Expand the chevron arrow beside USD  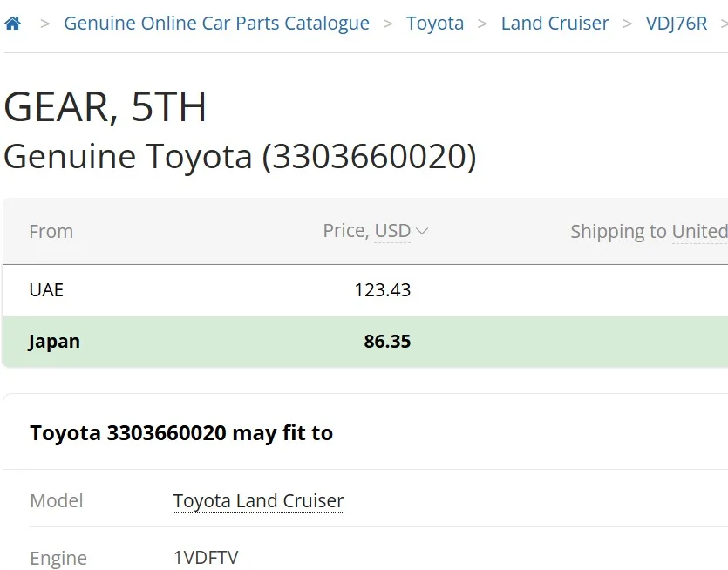pyautogui.click(x=422, y=231)
